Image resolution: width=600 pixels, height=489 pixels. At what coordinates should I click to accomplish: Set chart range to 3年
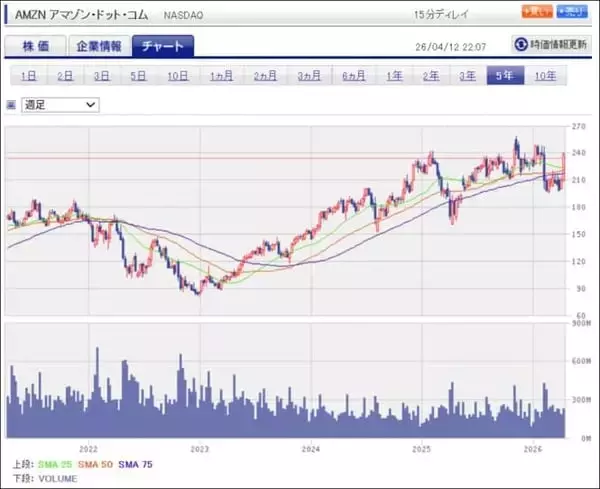pos(468,76)
